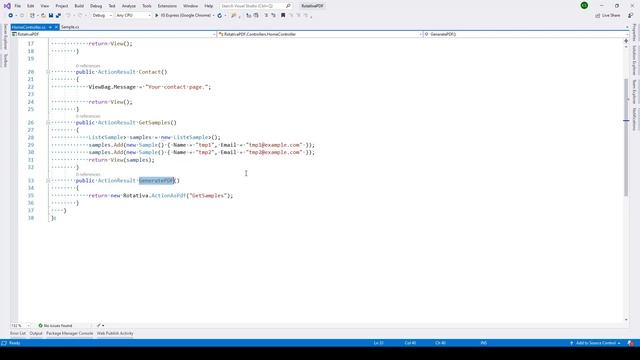Image resolution: width=640 pixels, height=360 pixels.
Task: Switch to the Sample.cs tab
Action: point(70,27)
